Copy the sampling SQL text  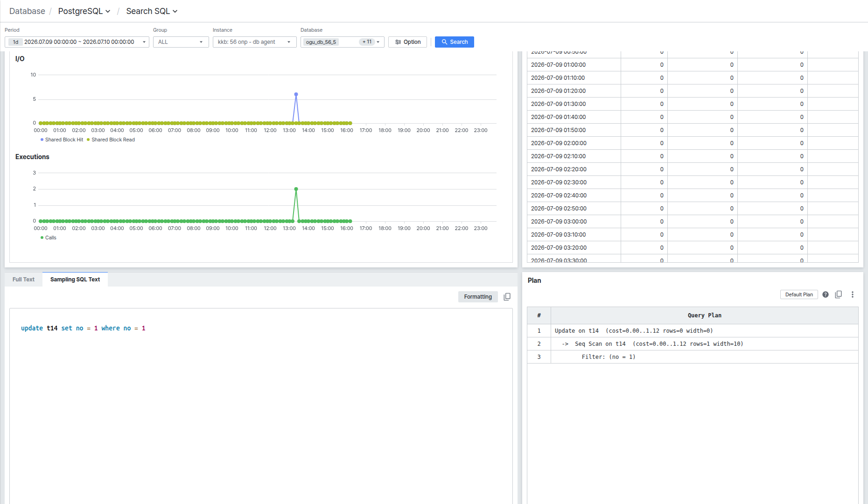[x=507, y=297]
